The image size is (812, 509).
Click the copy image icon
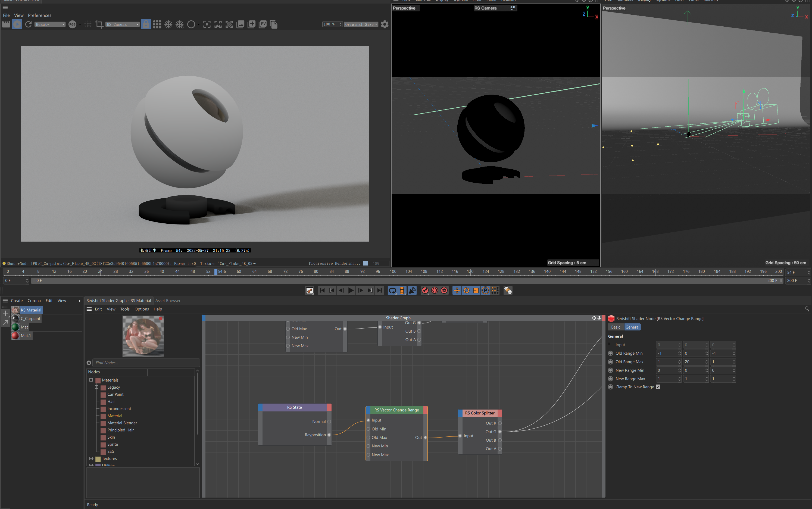(x=274, y=24)
